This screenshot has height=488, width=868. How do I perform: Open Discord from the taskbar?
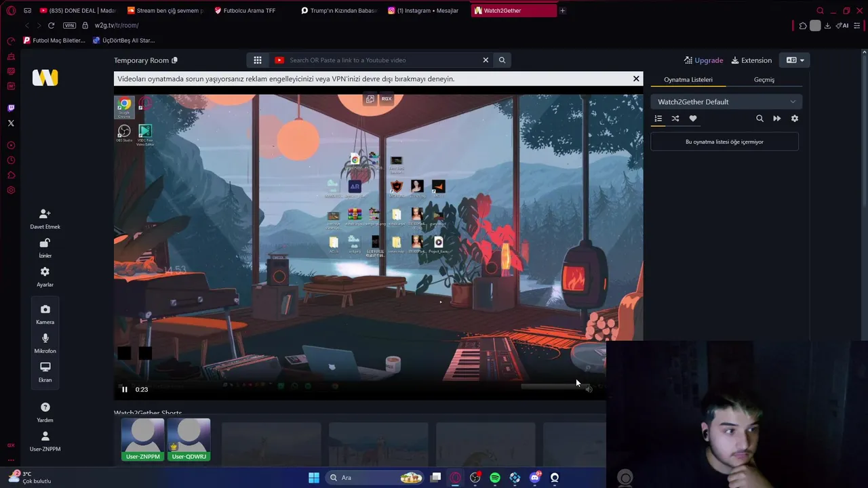(534, 478)
